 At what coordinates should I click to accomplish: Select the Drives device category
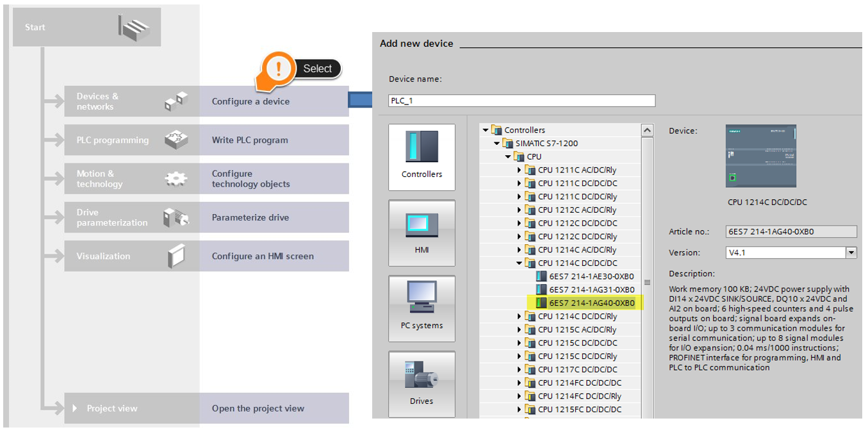pos(422,384)
